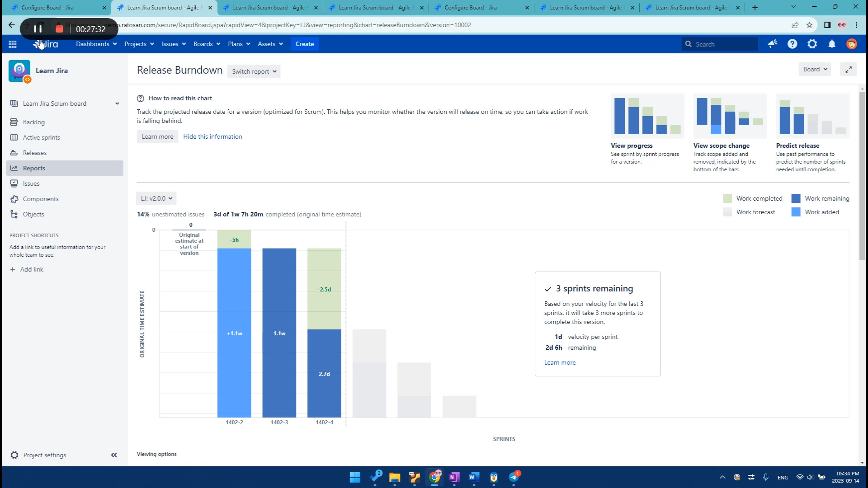Click the Jira logo
The height and width of the screenshot is (488, 868).
(x=46, y=44)
